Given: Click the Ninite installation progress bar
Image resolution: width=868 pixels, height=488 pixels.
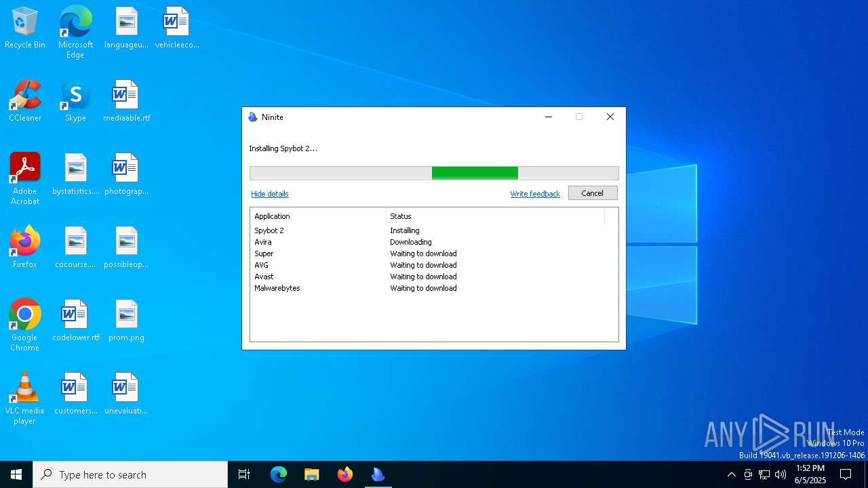Looking at the screenshot, I should coord(434,173).
